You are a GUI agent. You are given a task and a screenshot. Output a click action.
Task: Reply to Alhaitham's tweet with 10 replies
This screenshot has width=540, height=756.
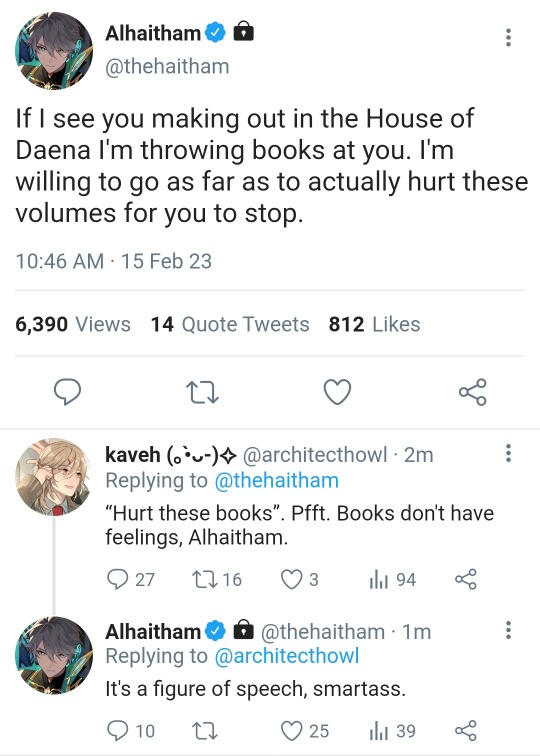pyautogui.click(x=130, y=731)
